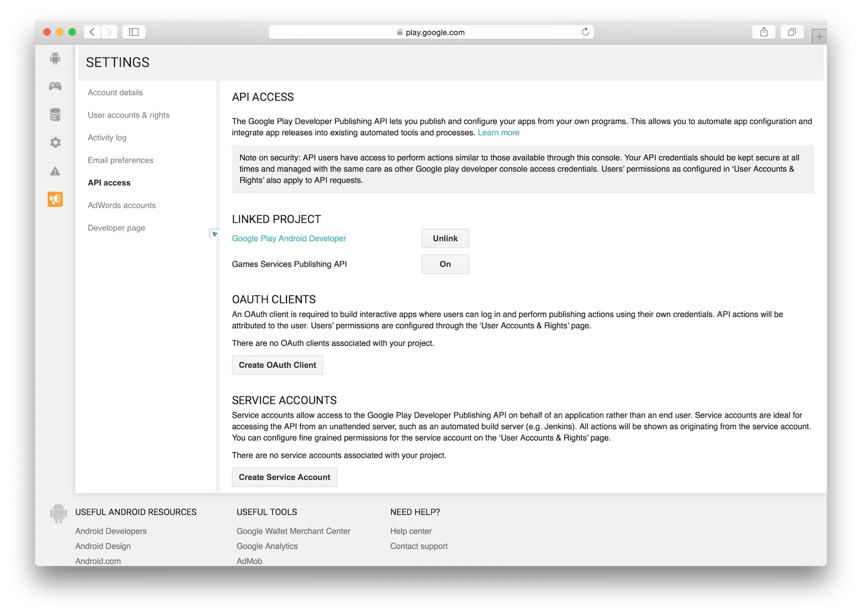862x616 pixels.
Task: Open a new Safari tab
Action: click(819, 37)
